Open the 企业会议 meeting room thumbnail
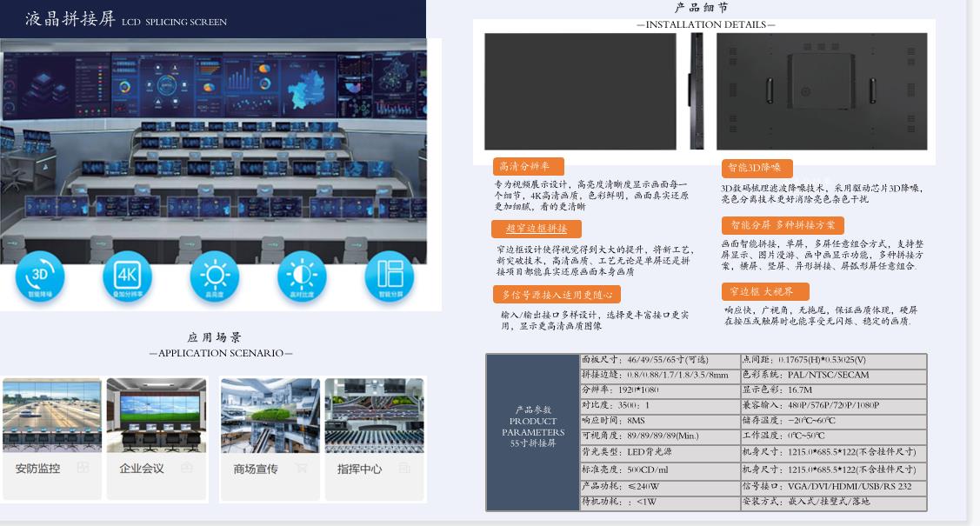The image size is (980, 526). pyautogui.click(x=157, y=415)
